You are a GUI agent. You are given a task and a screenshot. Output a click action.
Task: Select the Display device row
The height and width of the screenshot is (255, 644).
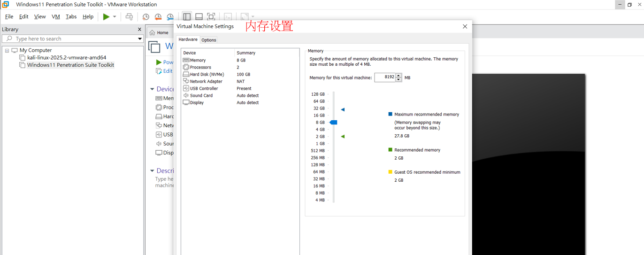240,102
